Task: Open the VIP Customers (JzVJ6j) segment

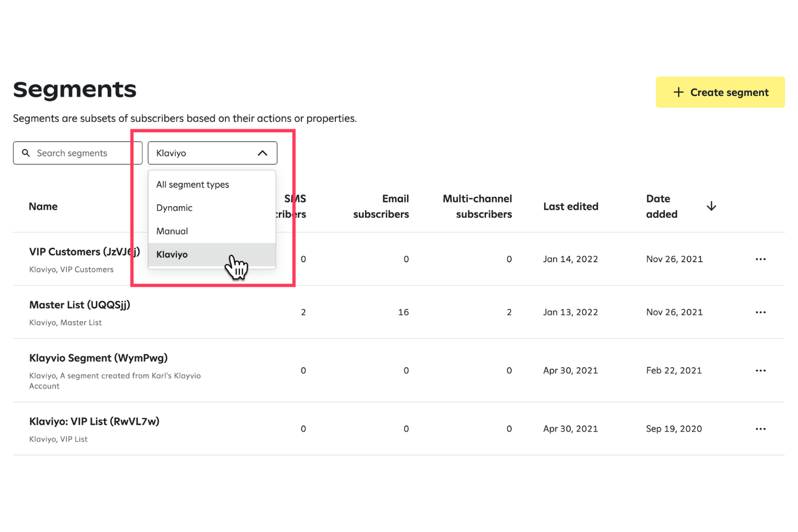Action: coord(85,251)
